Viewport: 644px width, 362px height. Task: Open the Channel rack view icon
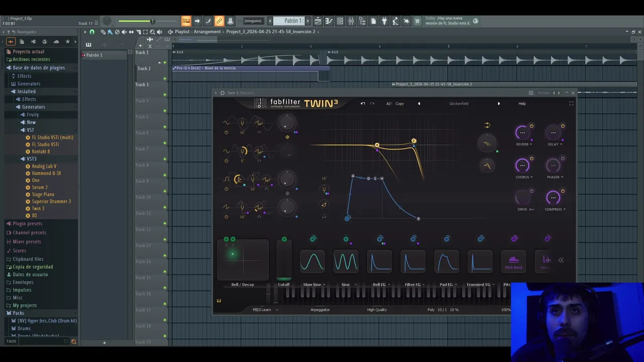[340, 21]
